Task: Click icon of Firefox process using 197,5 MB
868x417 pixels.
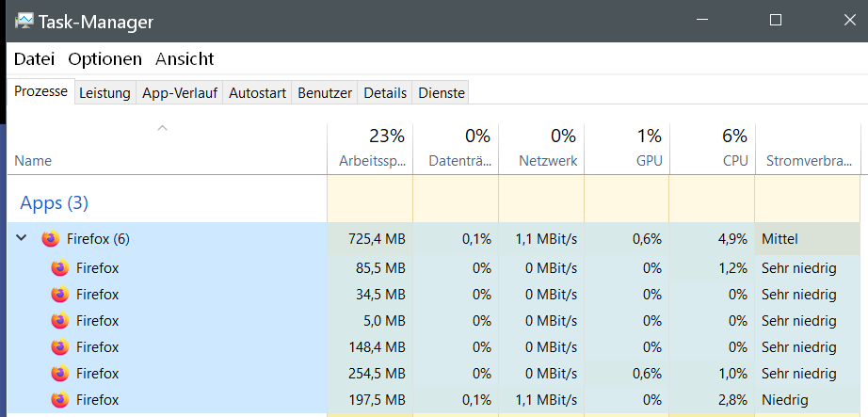Action: 60,400
